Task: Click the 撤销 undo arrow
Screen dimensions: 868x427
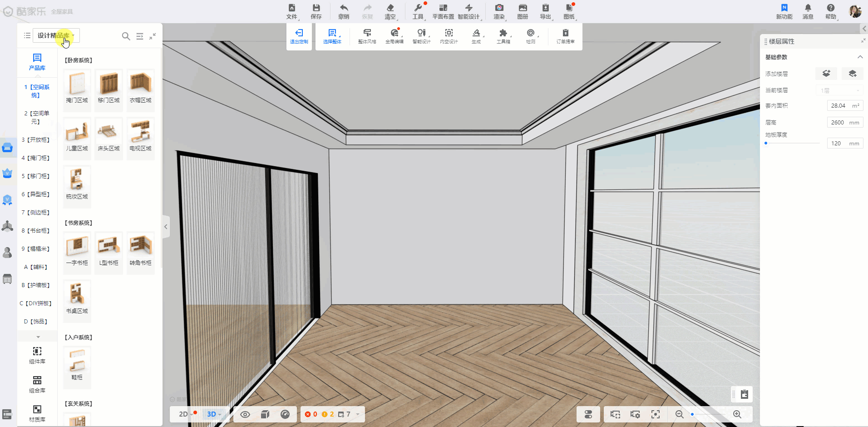Action: [x=344, y=8]
